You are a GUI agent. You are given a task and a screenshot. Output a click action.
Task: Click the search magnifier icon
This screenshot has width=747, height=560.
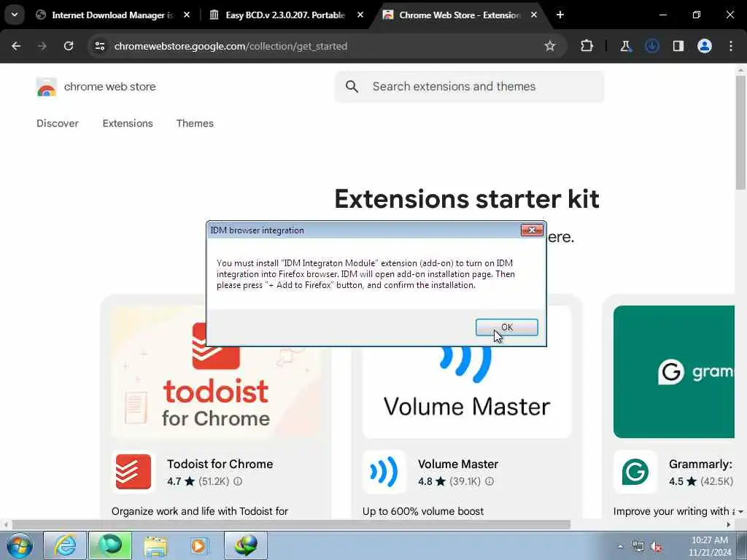click(x=352, y=87)
